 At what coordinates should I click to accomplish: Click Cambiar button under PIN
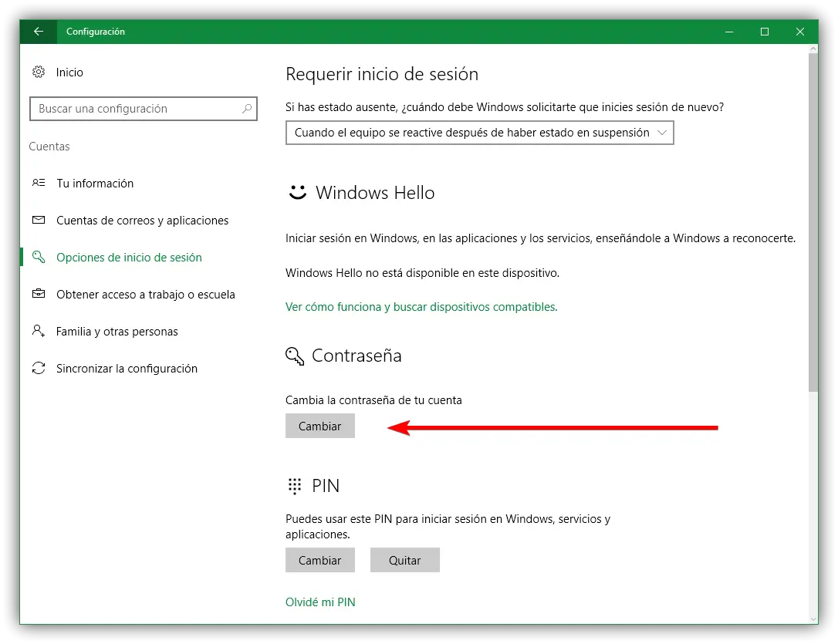pyautogui.click(x=319, y=560)
